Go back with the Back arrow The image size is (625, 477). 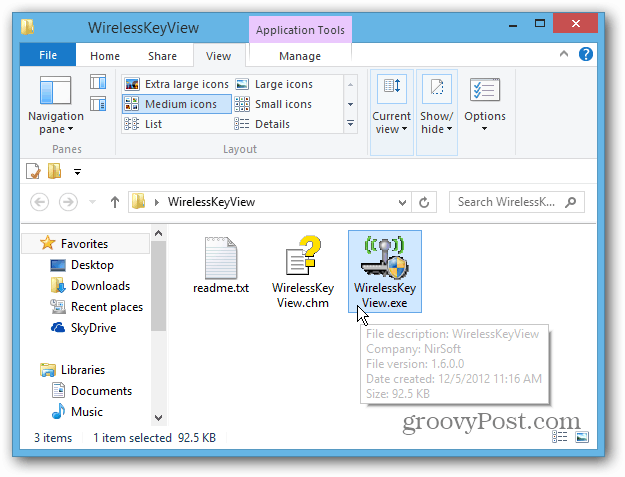point(39,202)
